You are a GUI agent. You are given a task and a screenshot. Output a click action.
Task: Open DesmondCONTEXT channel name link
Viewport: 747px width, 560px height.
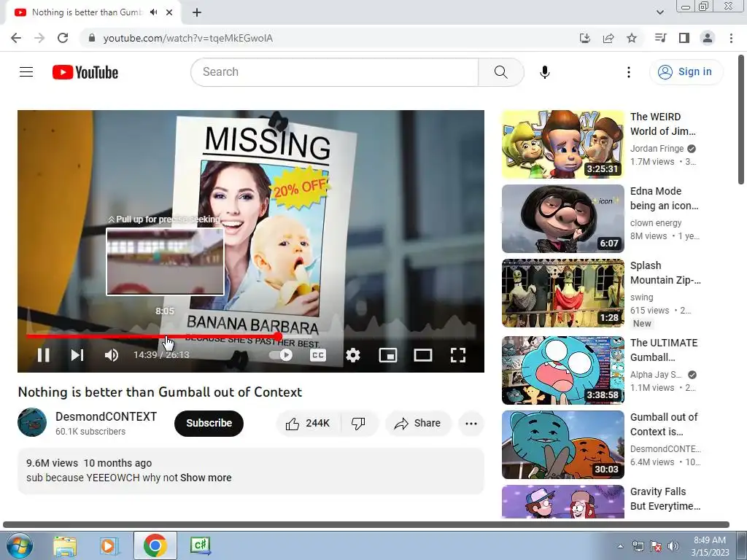[107, 416]
